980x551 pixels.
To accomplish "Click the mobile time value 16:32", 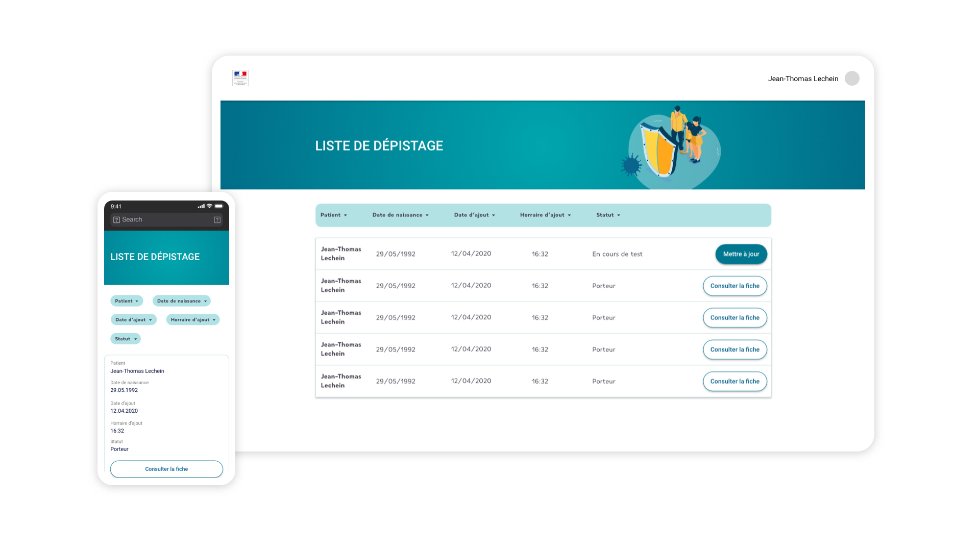I will [117, 431].
